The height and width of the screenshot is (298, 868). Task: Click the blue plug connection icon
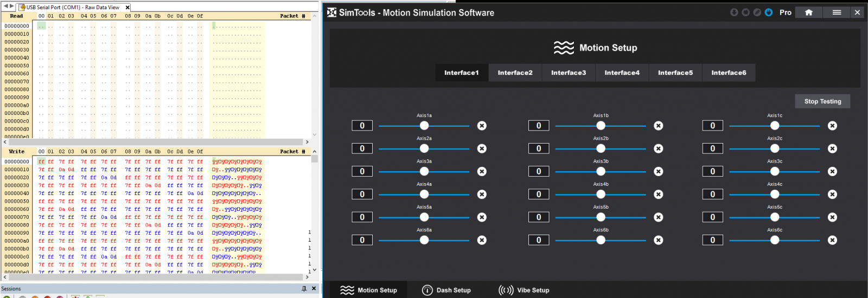769,12
